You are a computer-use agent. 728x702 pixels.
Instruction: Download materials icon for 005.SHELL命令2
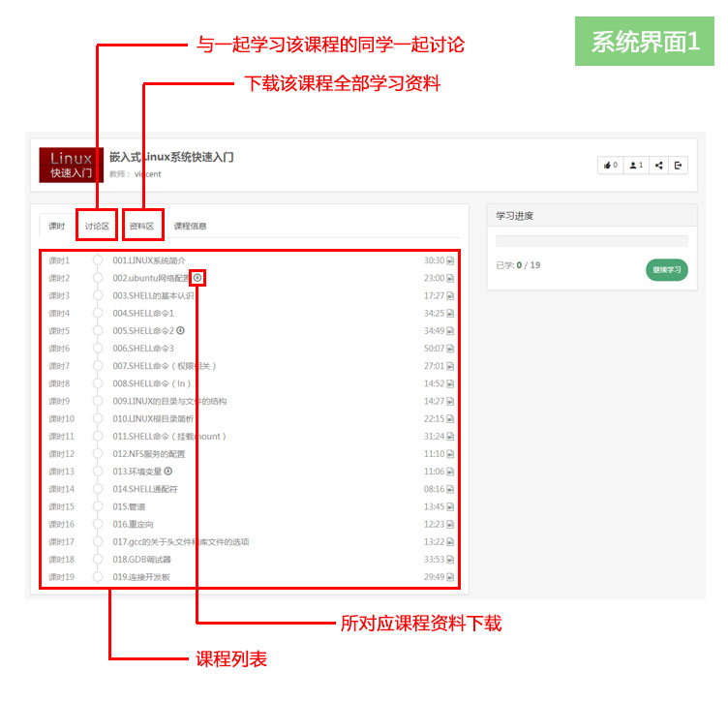coord(181,330)
